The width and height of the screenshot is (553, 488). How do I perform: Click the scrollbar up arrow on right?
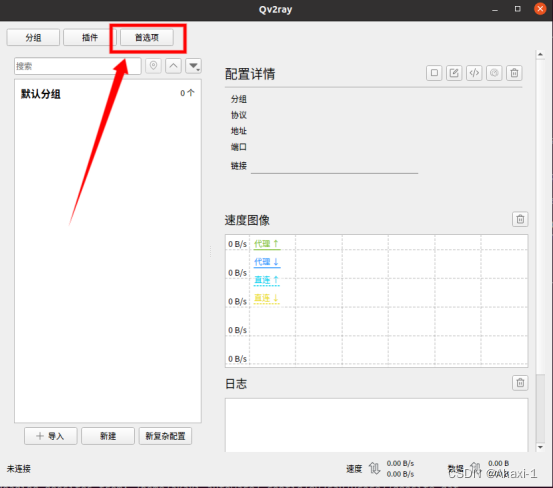pyautogui.click(x=540, y=55)
